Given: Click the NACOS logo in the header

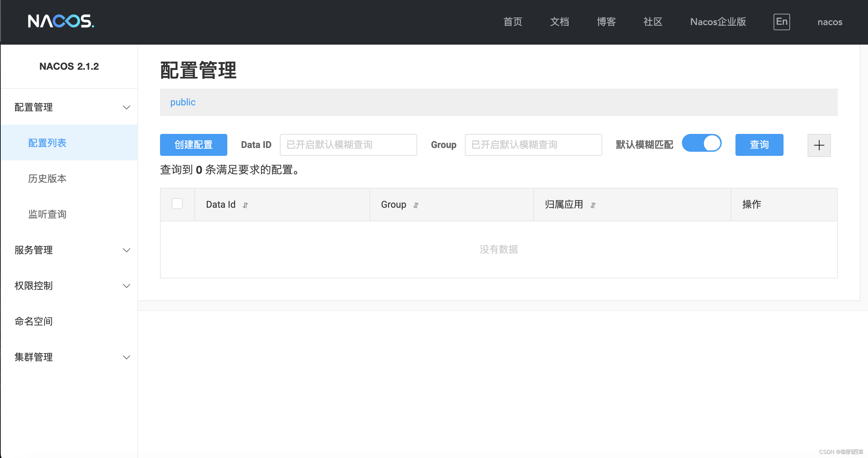Looking at the screenshot, I should (61, 21).
